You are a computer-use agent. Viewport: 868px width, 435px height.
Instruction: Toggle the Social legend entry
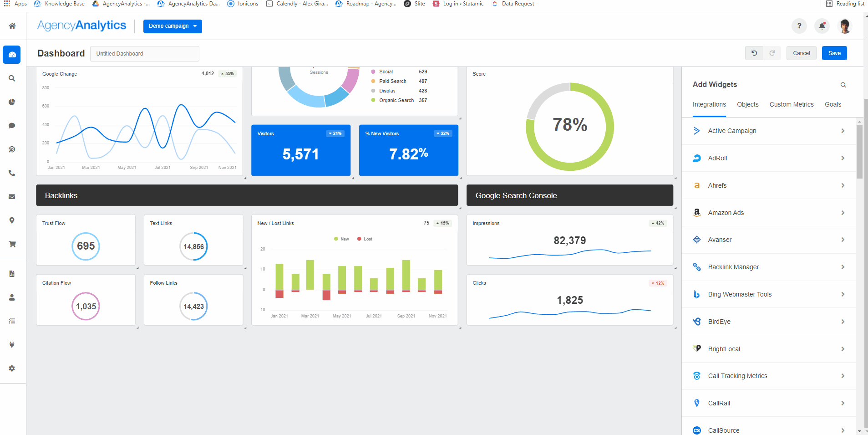382,72
